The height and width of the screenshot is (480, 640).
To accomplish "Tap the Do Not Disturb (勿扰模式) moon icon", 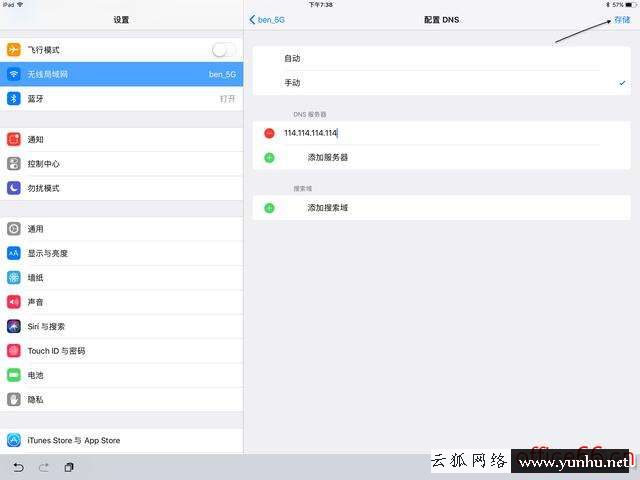I will (x=13, y=188).
